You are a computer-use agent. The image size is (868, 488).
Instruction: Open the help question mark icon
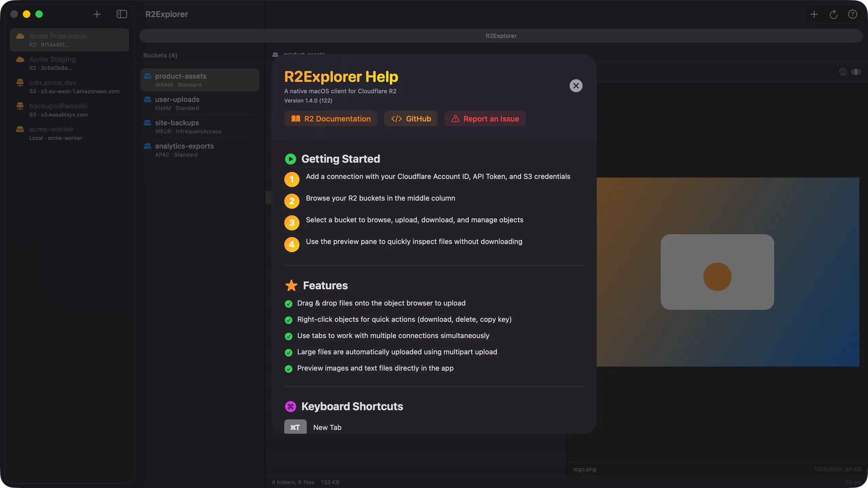852,14
